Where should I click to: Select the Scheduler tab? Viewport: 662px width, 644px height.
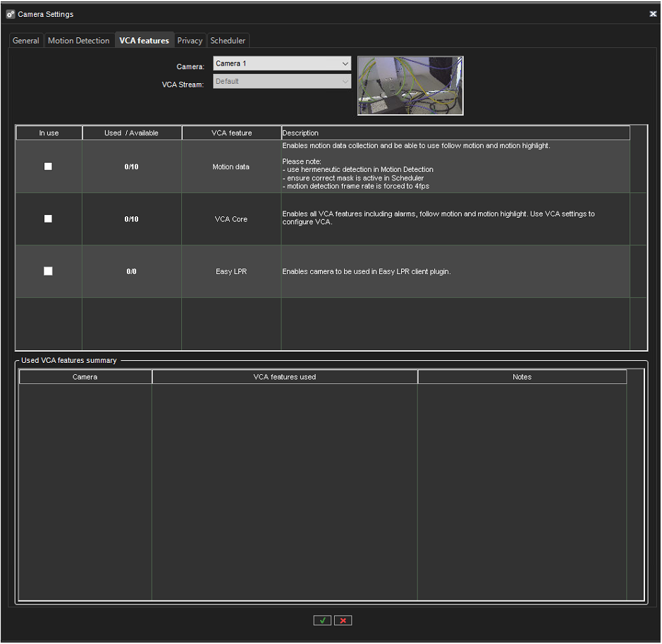point(228,41)
